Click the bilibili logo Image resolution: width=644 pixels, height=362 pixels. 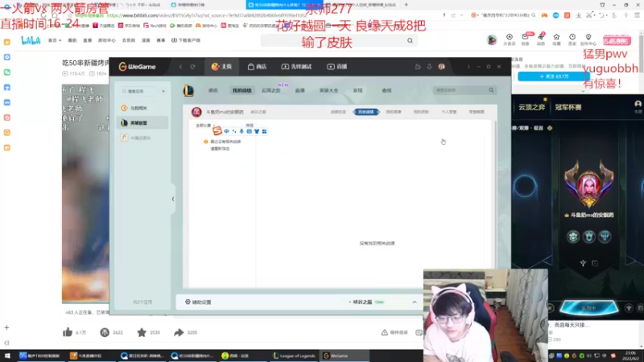(x=31, y=40)
